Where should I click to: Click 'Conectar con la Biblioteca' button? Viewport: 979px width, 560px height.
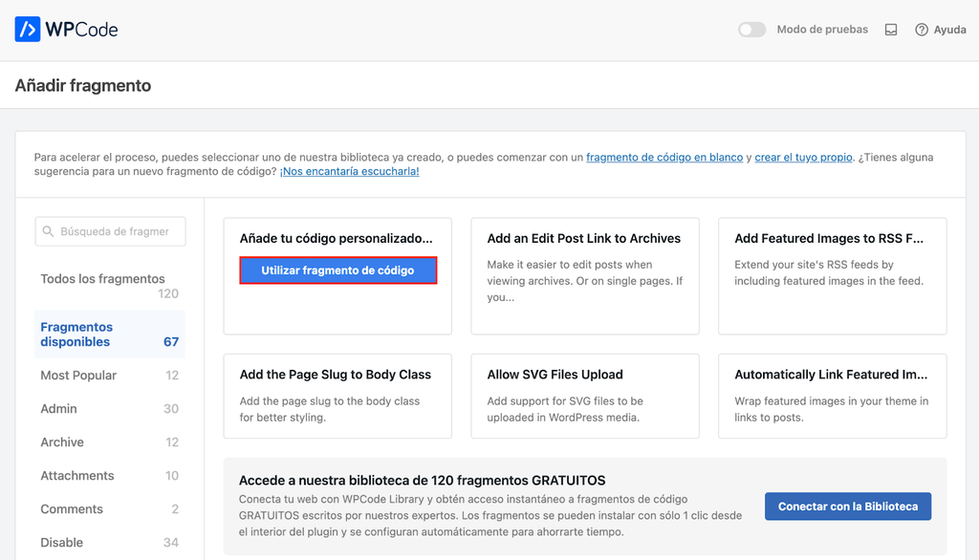coord(847,506)
